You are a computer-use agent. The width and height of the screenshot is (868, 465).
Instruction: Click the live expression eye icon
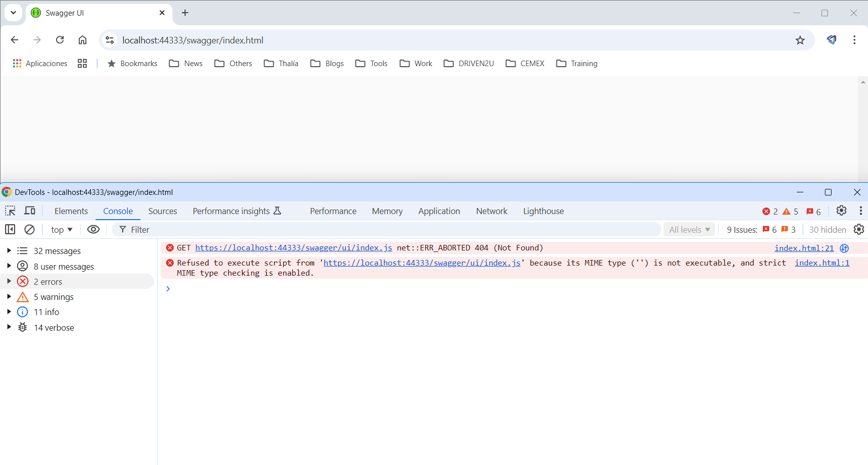pyautogui.click(x=93, y=230)
